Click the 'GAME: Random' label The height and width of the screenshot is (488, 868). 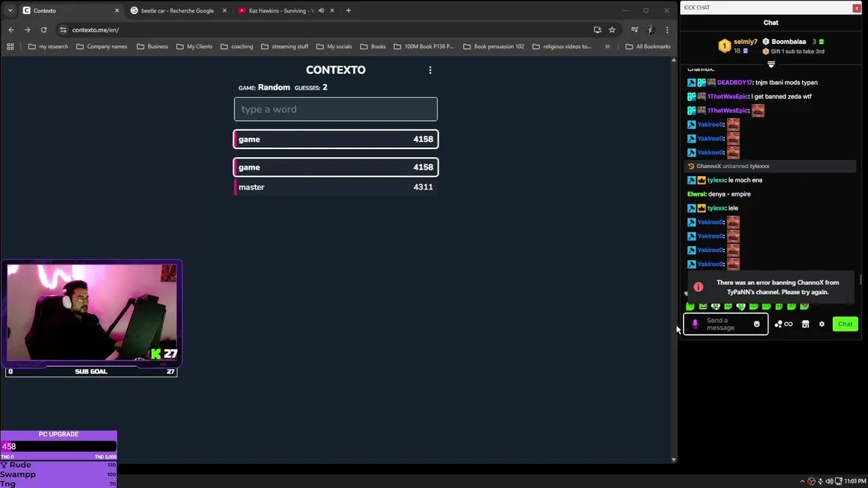click(264, 87)
